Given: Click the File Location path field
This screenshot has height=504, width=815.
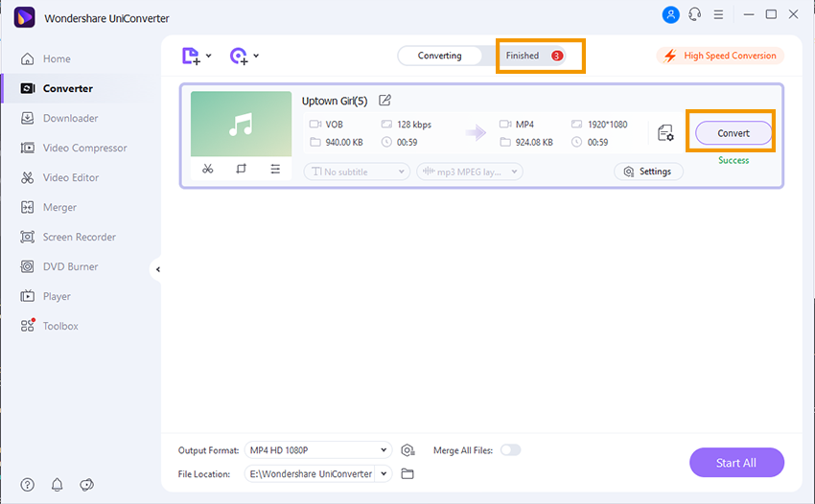Looking at the screenshot, I should 310,474.
